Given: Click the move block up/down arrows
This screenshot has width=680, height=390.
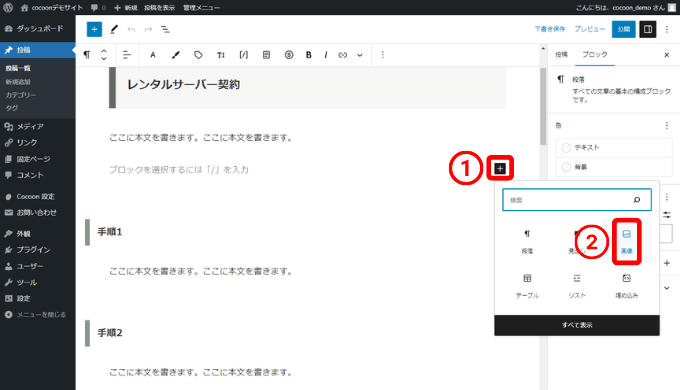Looking at the screenshot, I should click(104, 55).
